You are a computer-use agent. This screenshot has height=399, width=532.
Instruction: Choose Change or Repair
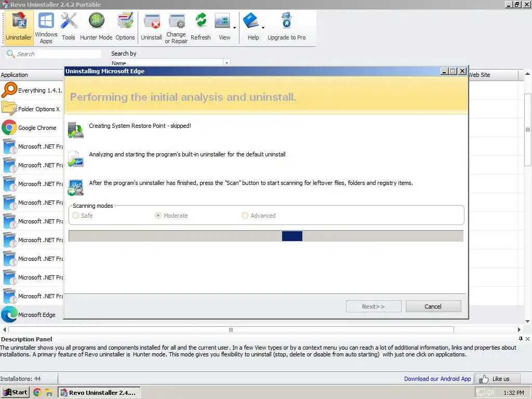pos(176,27)
